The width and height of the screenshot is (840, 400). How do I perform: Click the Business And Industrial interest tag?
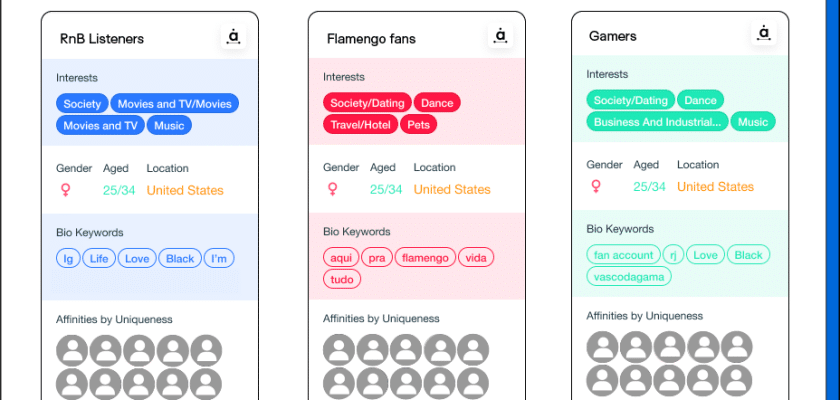point(656,122)
